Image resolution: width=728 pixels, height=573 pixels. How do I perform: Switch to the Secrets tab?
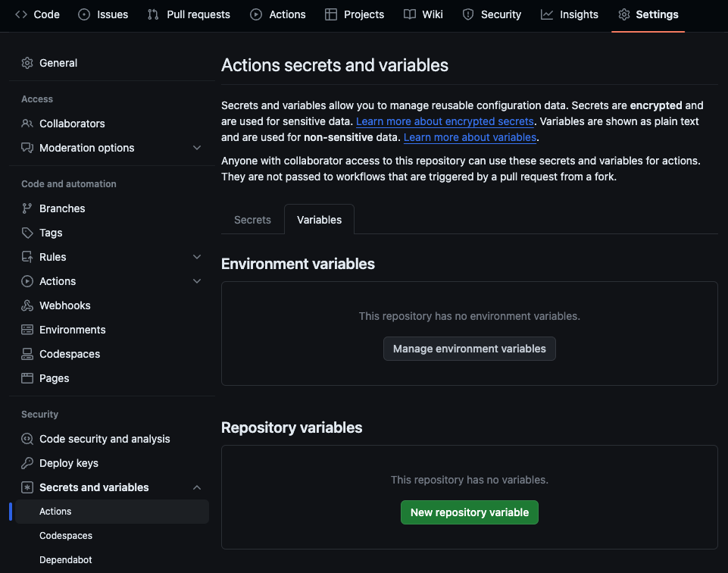click(x=252, y=220)
